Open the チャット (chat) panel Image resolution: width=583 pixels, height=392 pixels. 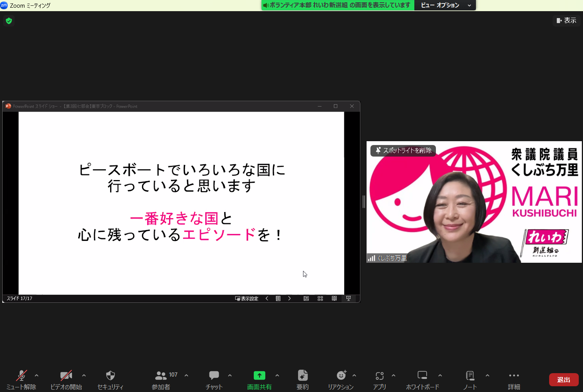(x=214, y=379)
